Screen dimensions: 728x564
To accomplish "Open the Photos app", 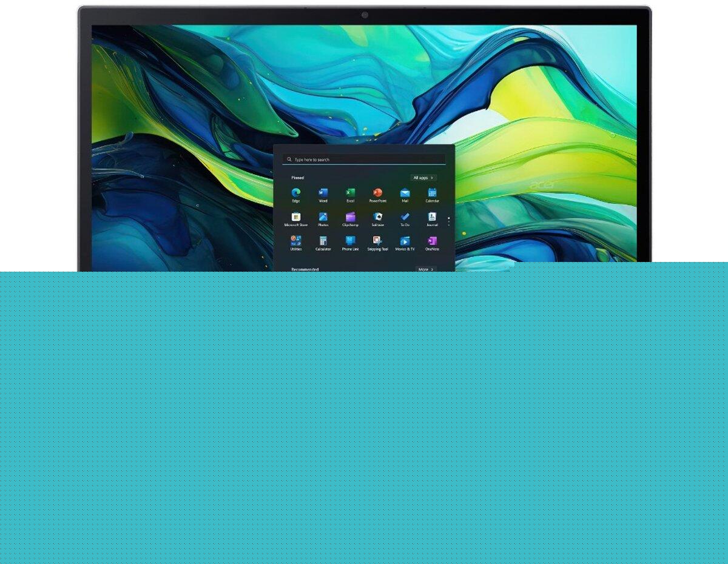I will 323,218.
